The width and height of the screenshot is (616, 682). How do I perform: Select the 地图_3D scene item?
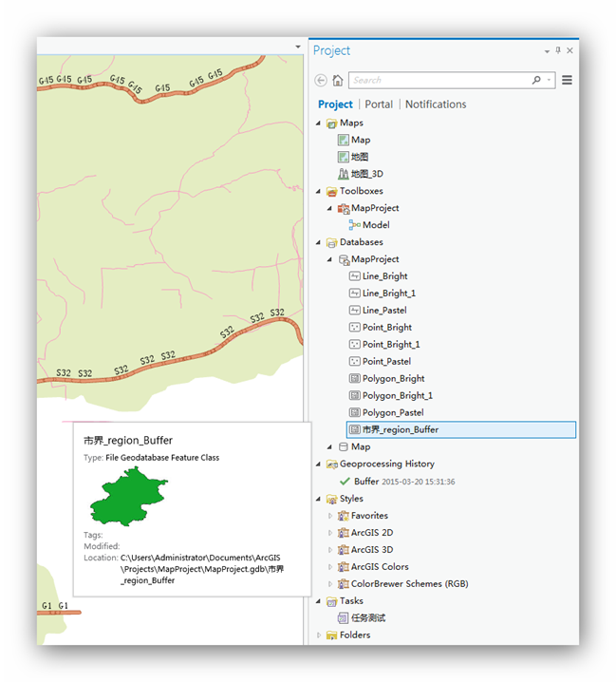pyautogui.click(x=366, y=174)
